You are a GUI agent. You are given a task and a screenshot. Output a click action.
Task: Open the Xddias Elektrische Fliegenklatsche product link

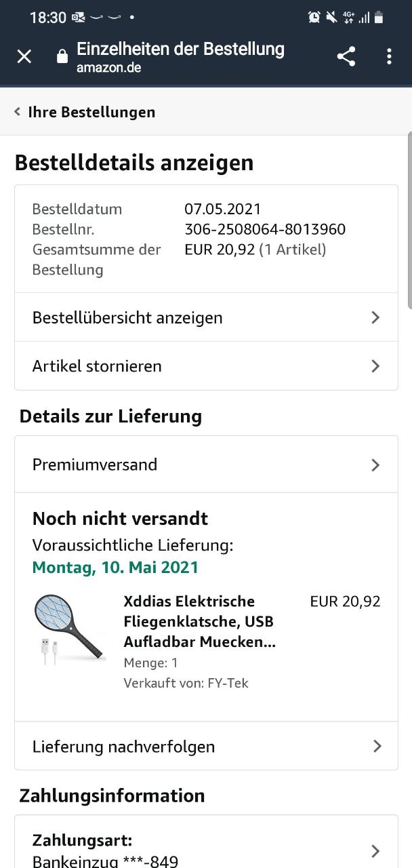(199, 621)
